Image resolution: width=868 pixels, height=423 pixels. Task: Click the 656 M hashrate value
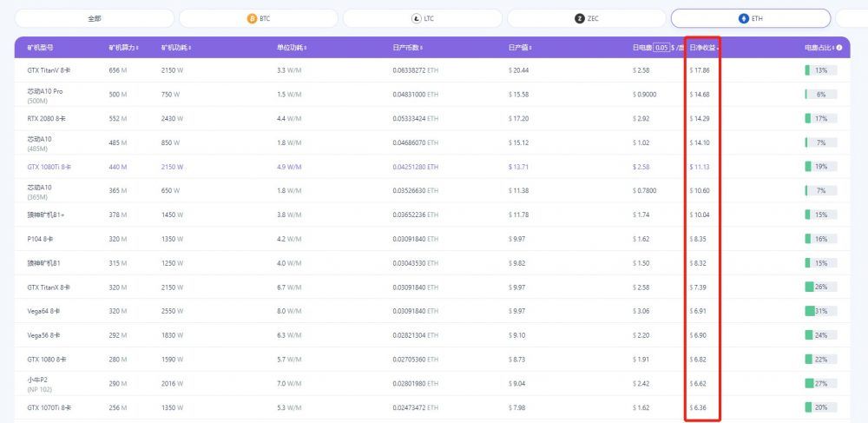(118, 70)
